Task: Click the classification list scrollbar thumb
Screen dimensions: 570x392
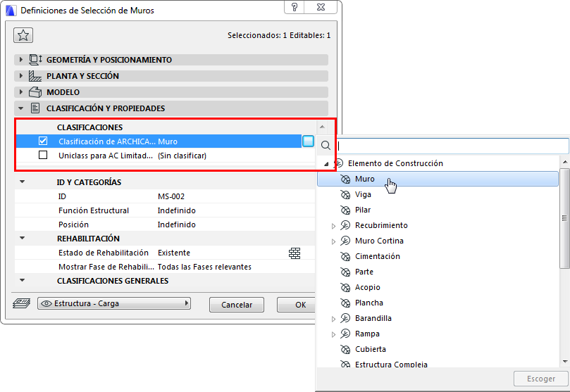Action: [x=564, y=218]
